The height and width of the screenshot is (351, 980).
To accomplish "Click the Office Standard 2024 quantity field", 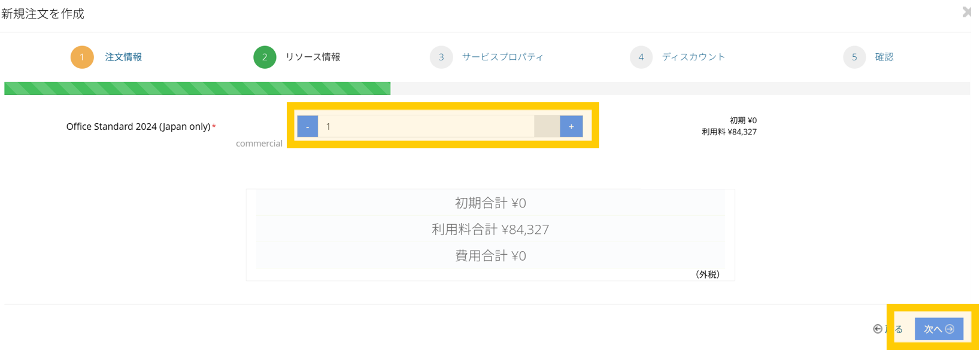I will point(426,126).
